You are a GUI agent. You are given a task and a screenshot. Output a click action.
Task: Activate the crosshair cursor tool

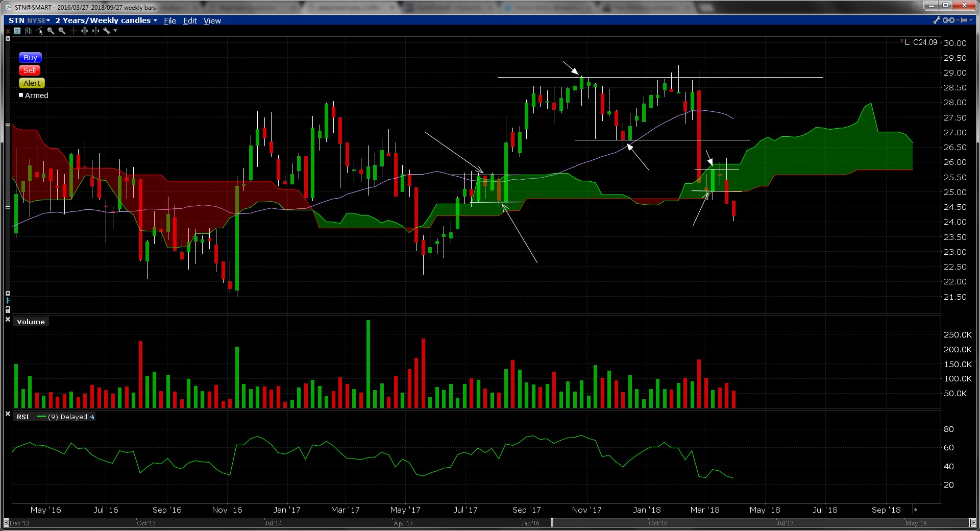(73, 31)
